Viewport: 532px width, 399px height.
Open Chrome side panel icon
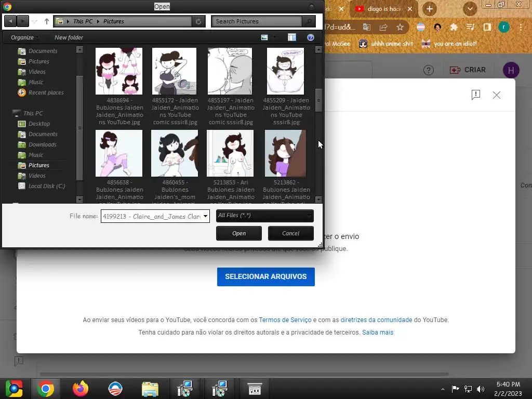tap(487, 27)
